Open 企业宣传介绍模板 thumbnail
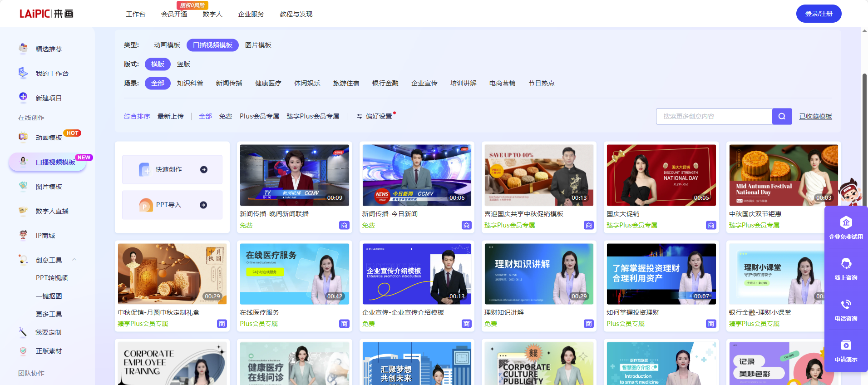868x385 pixels. (x=417, y=274)
